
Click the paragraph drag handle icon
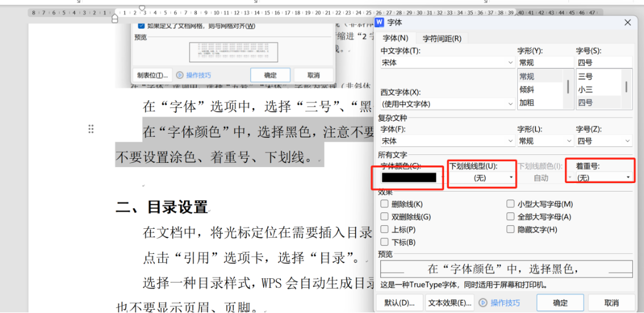(x=91, y=129)
